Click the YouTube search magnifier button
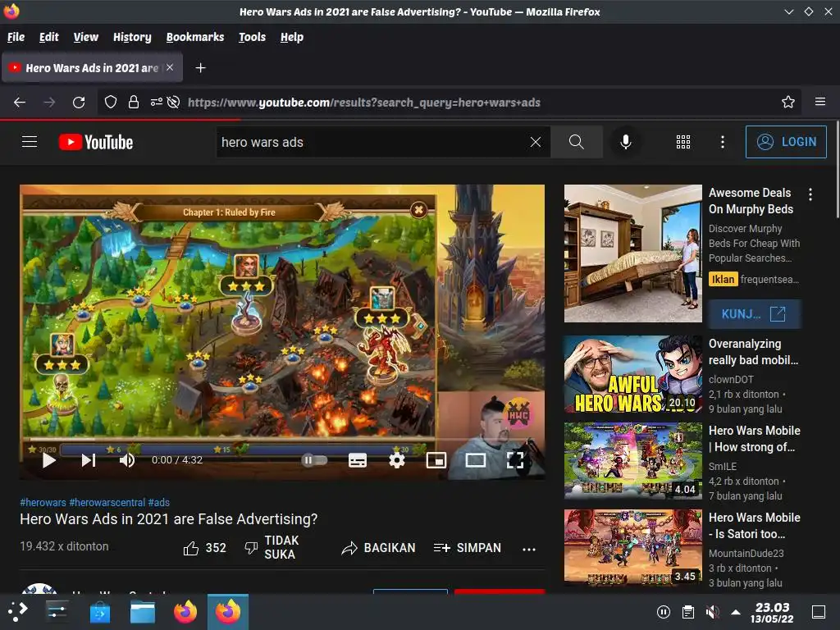This screenshot has width=840, height=630. 577,142
